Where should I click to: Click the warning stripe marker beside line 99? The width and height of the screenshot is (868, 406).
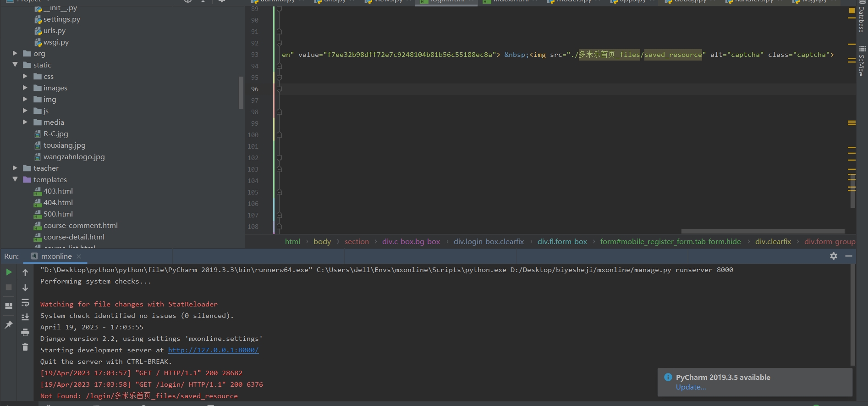[x=852, y=123]
